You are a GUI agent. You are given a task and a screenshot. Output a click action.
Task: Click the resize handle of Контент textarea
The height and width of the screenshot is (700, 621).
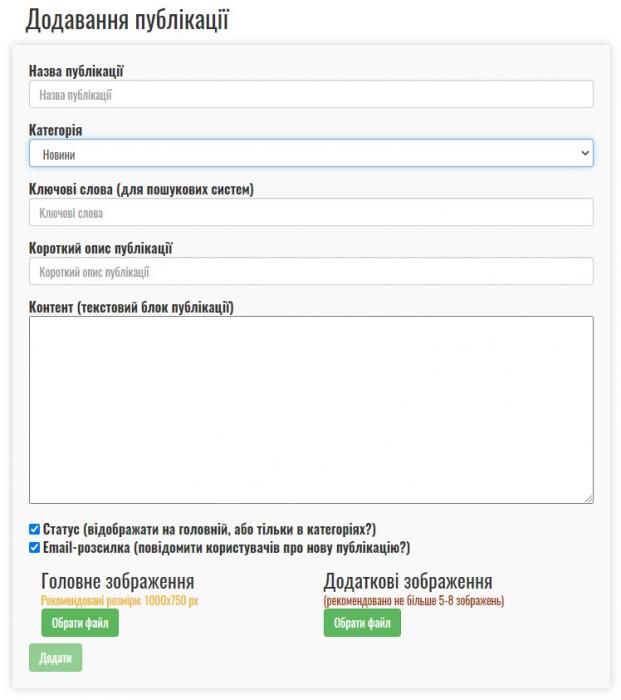tap(588, 498)
